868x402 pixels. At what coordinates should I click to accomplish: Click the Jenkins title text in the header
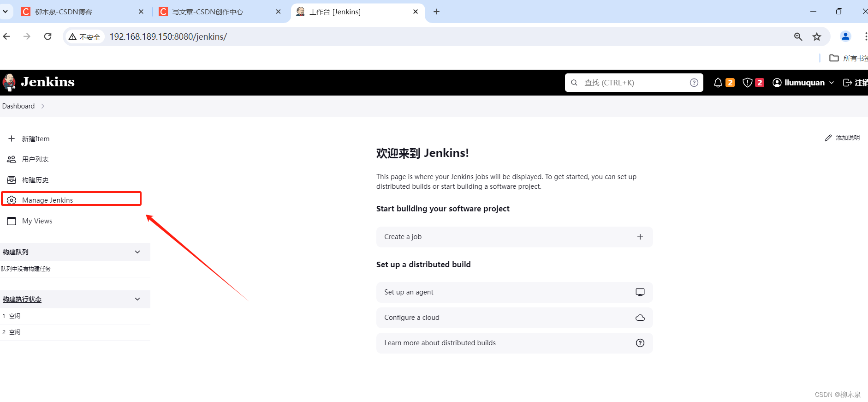pos(48,82)
